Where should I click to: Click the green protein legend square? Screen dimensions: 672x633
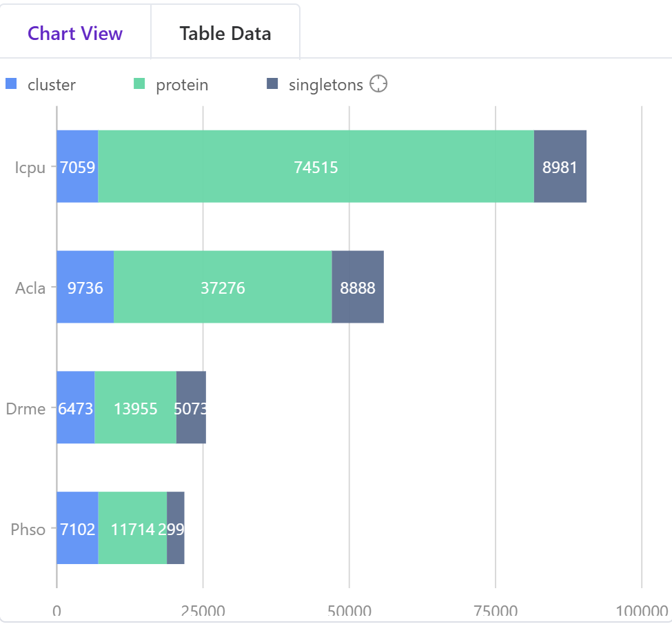[139, 84]
